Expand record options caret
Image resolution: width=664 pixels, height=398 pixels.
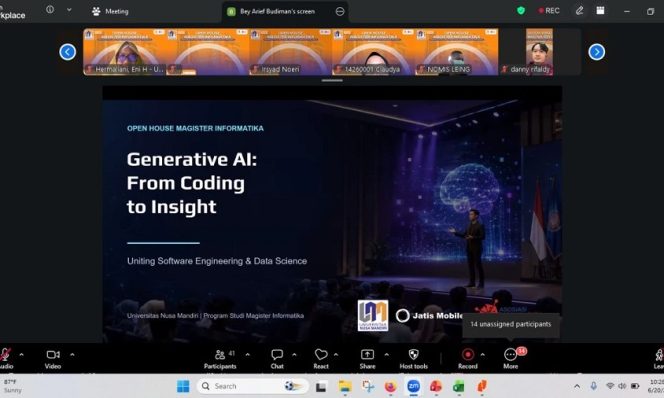pyautogui.click(x=483, y=355)
